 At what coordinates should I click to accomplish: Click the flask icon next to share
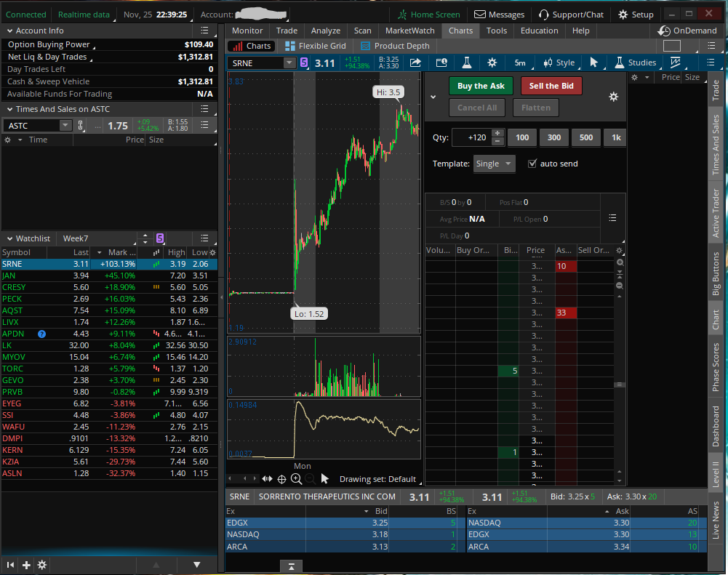[467, 63]
